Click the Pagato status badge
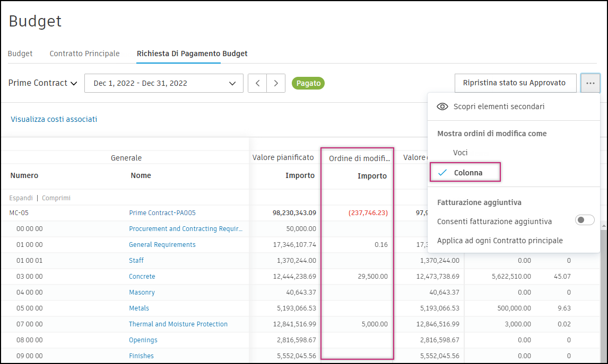 (308, 83)
